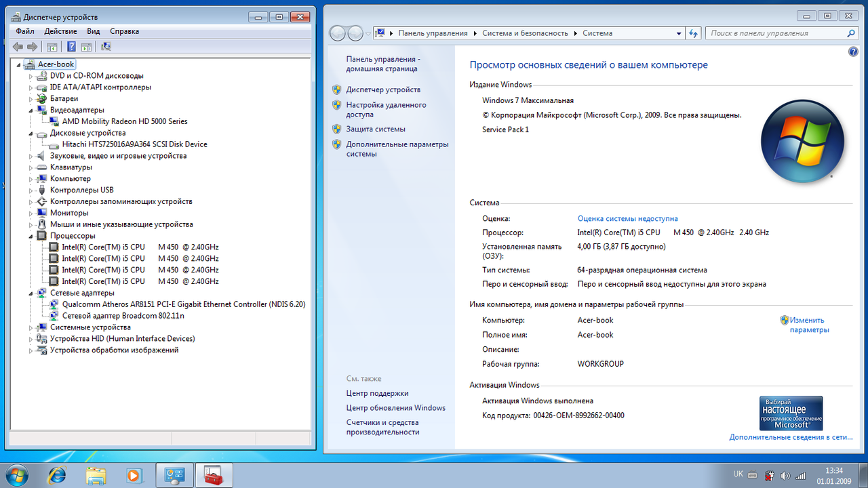The height and width of the screenshot is (488, 868).
Task: Click Система и безопасность breadcrumb
Action: 526,33
